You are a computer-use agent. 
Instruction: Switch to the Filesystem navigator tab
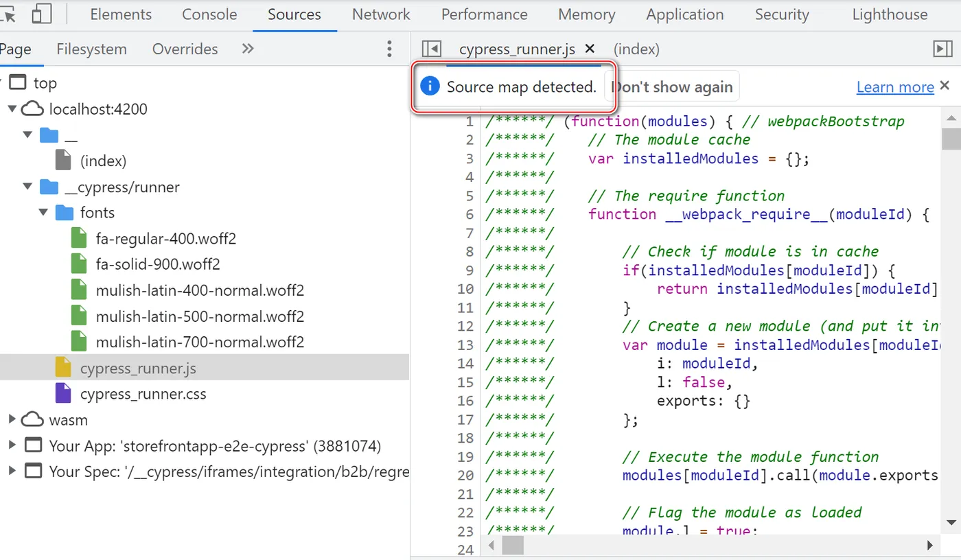91,49
